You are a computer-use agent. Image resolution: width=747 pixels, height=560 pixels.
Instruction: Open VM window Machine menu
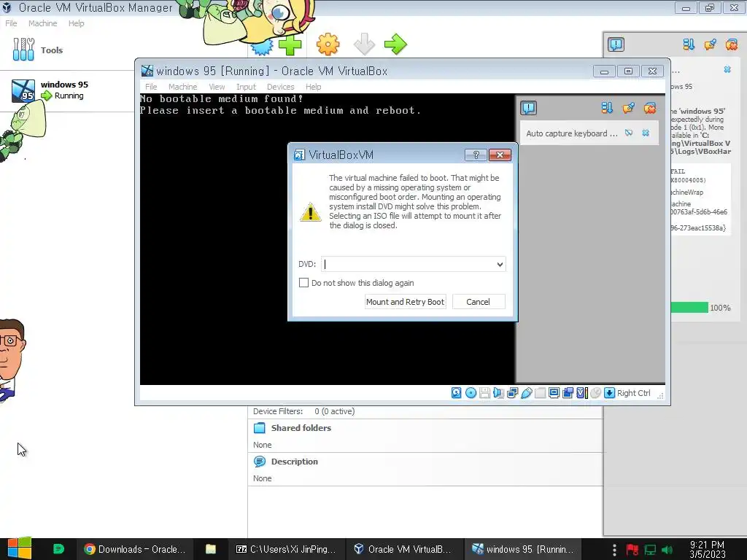click(182, 87)
